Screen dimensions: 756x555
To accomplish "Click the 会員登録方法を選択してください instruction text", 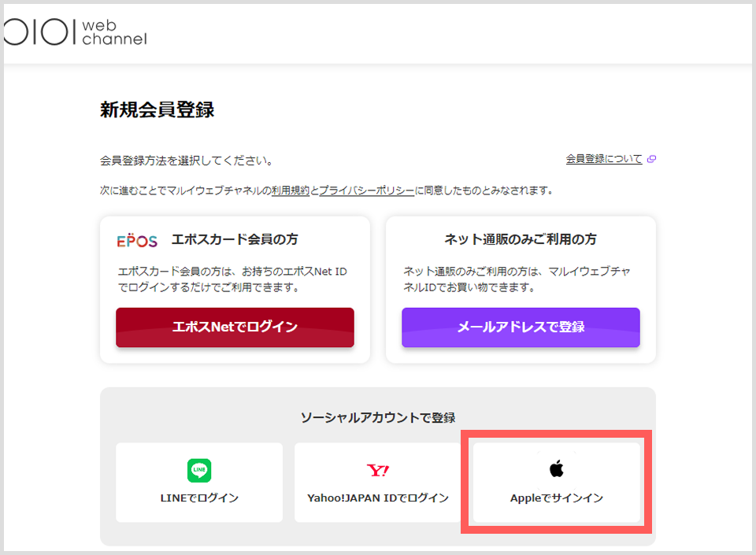I will click(x=187, y=161).
